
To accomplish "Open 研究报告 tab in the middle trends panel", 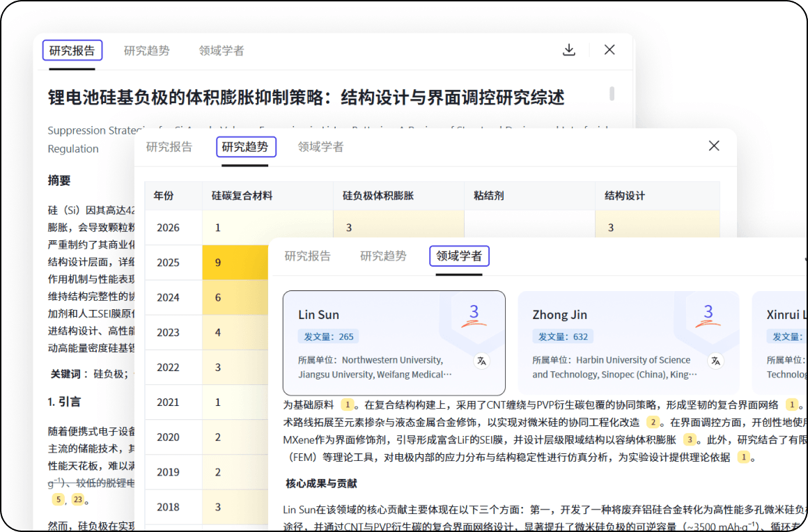I will pos(169,147).
